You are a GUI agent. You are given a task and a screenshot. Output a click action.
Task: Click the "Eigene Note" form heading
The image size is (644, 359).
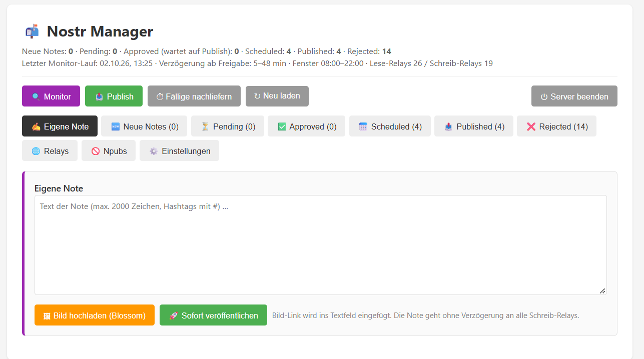pos(59,188)
